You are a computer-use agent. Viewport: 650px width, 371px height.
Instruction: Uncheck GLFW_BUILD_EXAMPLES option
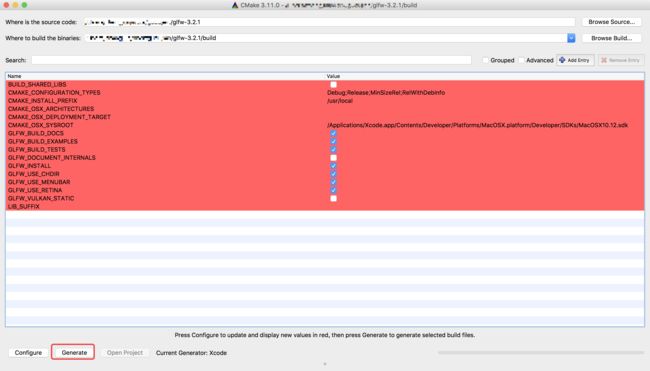click(x=333, y=141)
